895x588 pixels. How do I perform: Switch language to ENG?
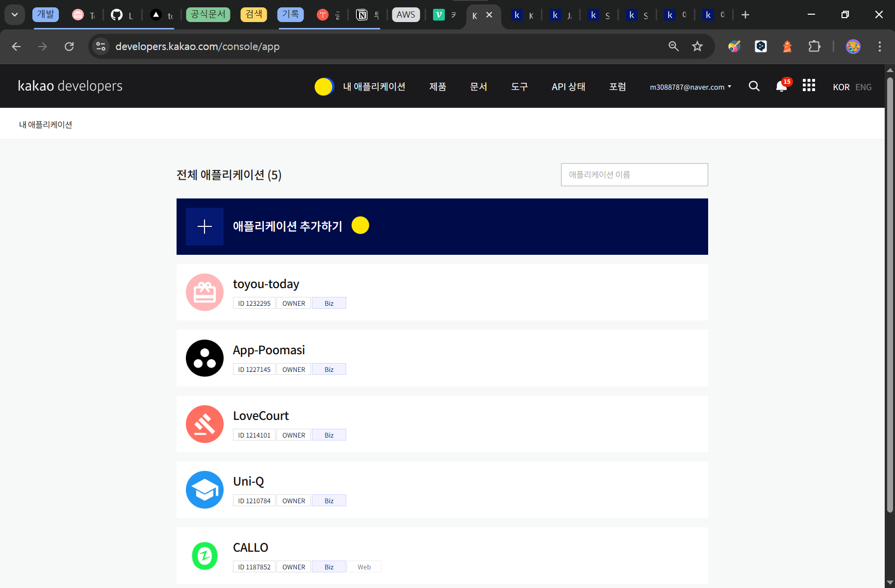[x=864, y=87]
